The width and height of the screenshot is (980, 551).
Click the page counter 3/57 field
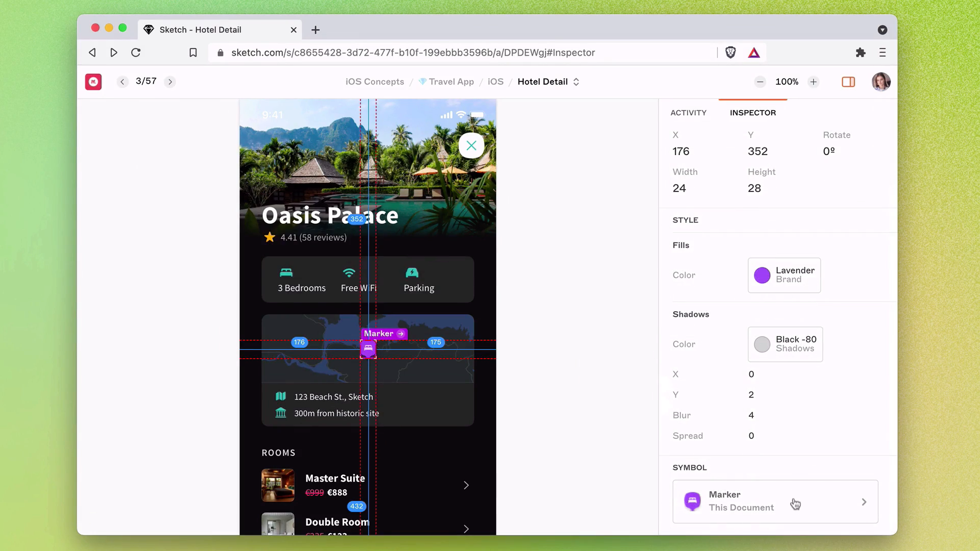tap(146, 82)
